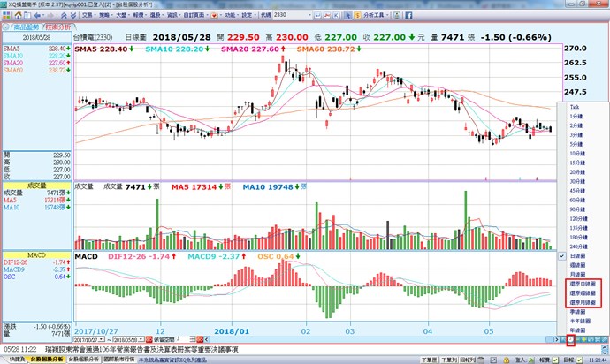Click the MACD indicator title label
The image size is (610, 364).
tap(86, 257)
